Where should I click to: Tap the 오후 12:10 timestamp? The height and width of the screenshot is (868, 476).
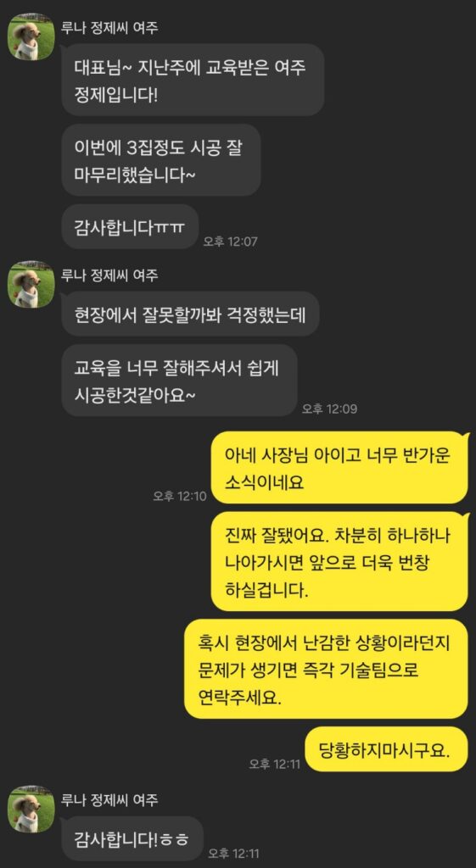click(180, 496)
